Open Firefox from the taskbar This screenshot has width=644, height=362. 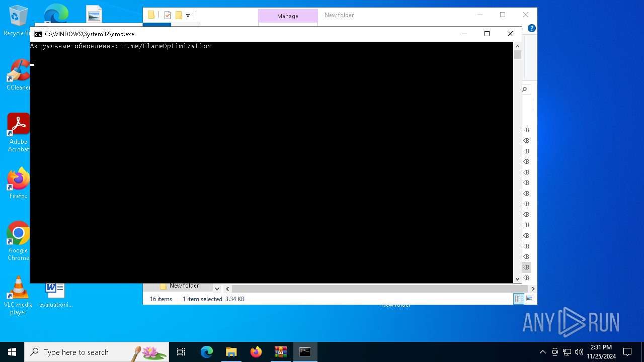pyautogui.click(x=256, y=352)
